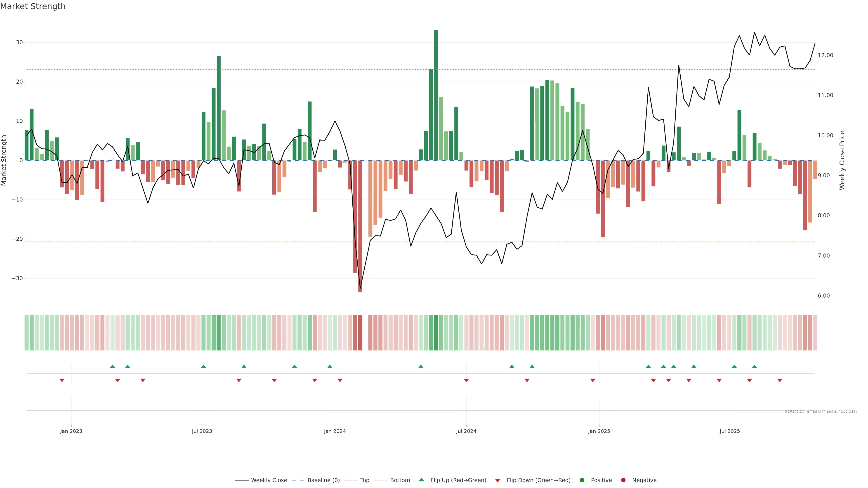868x488 pixels.
Task: Click the Market Strength chart title
Action: [x=33, y=6]
